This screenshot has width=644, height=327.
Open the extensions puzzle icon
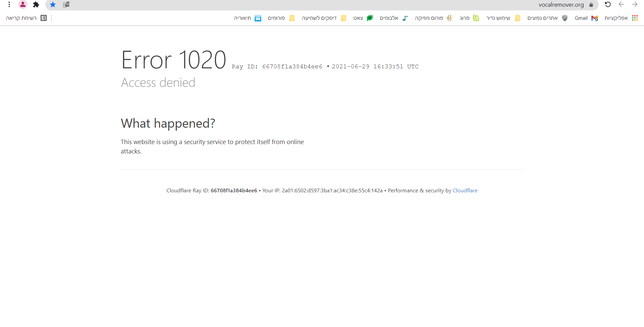point(36,4)
